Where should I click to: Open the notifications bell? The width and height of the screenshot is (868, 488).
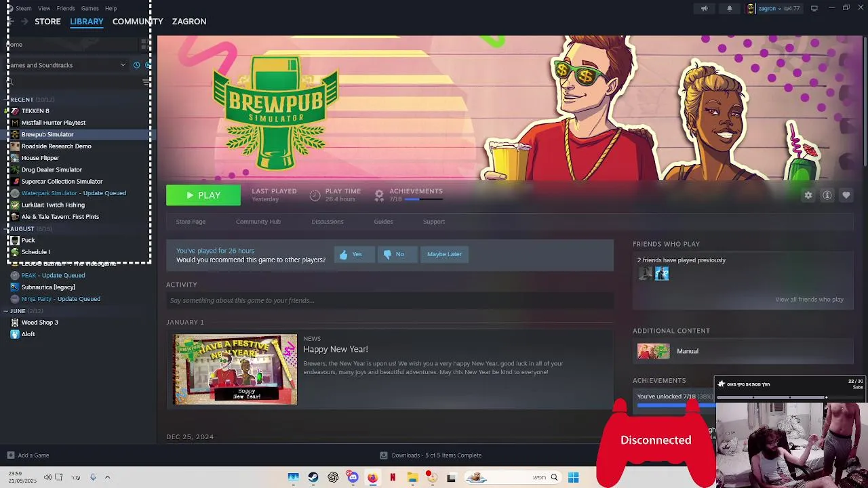(x=730, y=8)
